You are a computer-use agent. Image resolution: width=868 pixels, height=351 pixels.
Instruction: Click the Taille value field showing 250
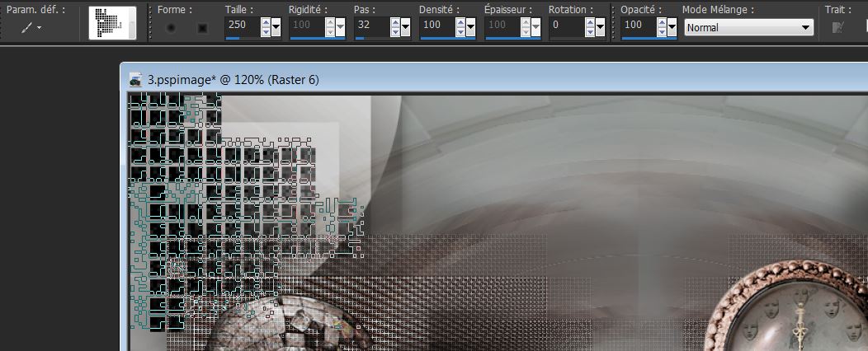(x=242, y=25)
